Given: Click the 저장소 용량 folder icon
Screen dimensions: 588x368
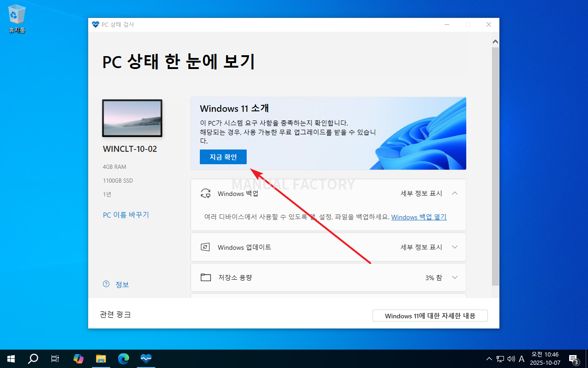Looking at the screenshot, I should point(205,277).
